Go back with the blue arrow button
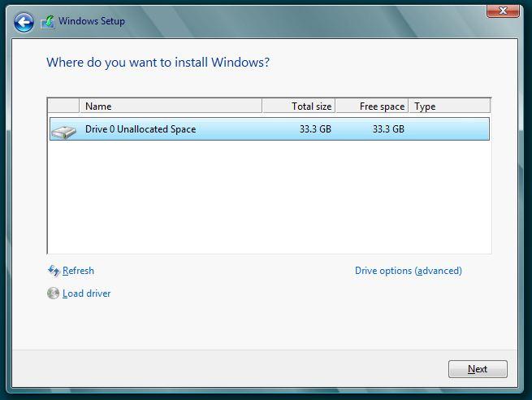 (x=24, y=23)
